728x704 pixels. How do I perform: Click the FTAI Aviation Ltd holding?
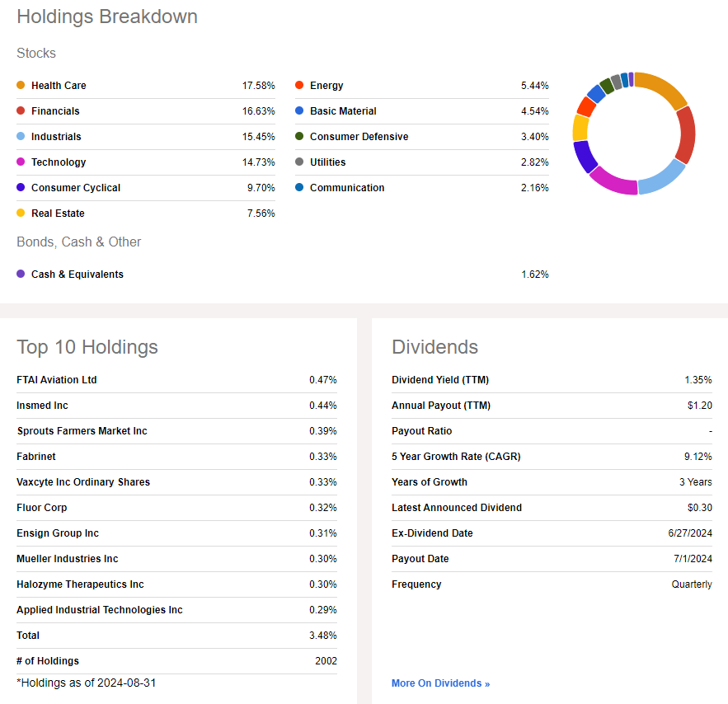tap(57, 380)
